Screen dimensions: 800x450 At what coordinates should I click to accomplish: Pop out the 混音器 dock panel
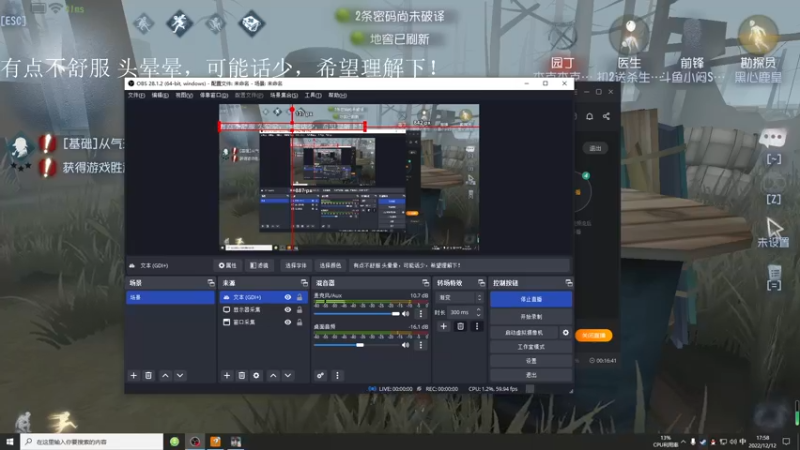pyautogui.click(x=426, y=283)
